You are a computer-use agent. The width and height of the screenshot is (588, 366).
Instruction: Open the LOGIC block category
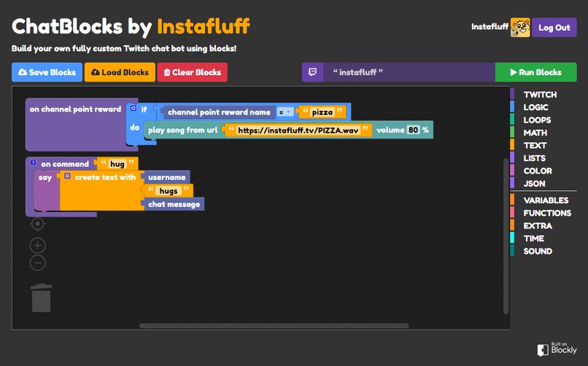[x=536, y=107]
